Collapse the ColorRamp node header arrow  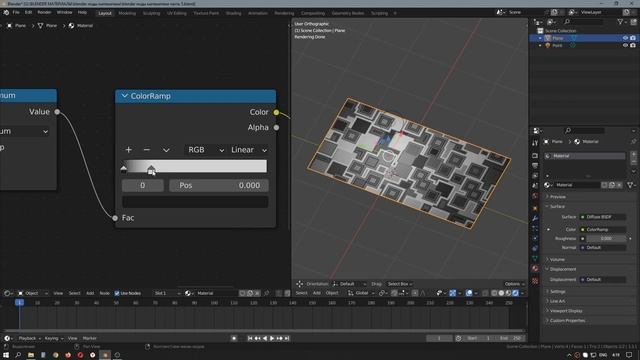coord(124,96)
